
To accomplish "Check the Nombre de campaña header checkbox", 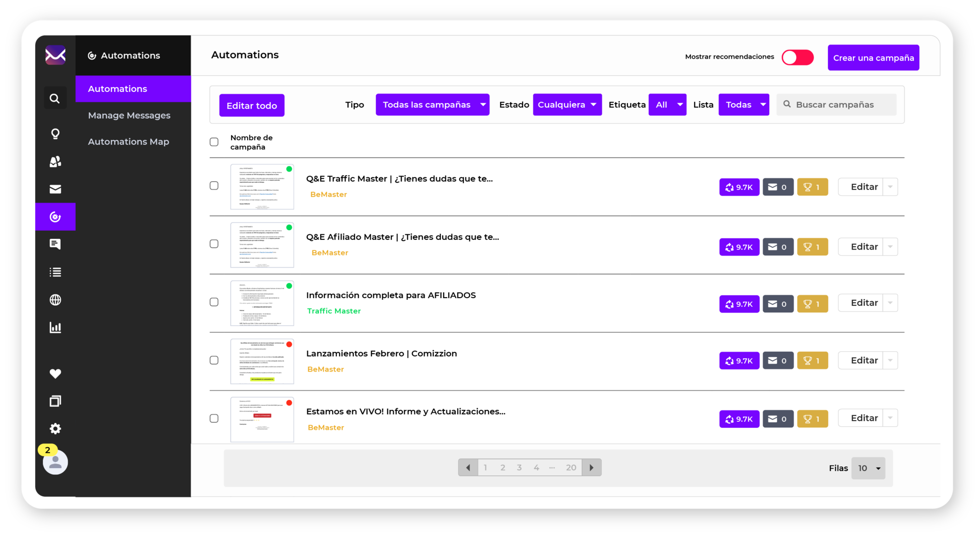I will click(214, 142).
